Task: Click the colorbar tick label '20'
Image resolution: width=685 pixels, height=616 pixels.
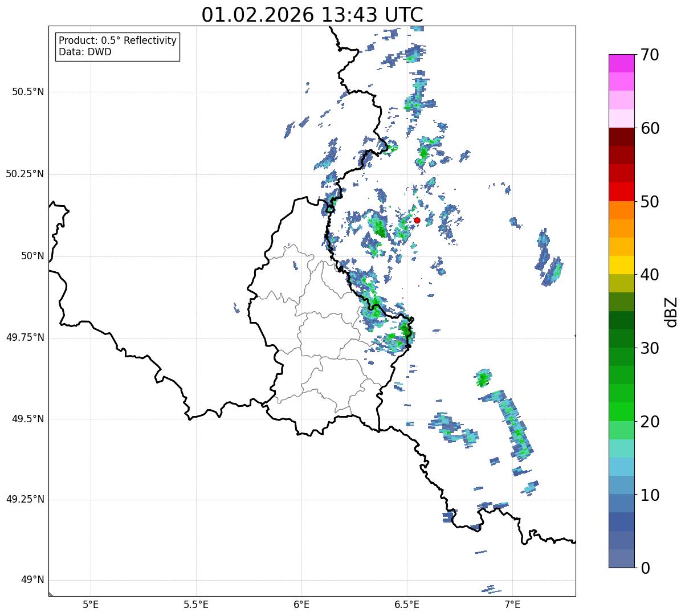Action: tap(650, 422)
